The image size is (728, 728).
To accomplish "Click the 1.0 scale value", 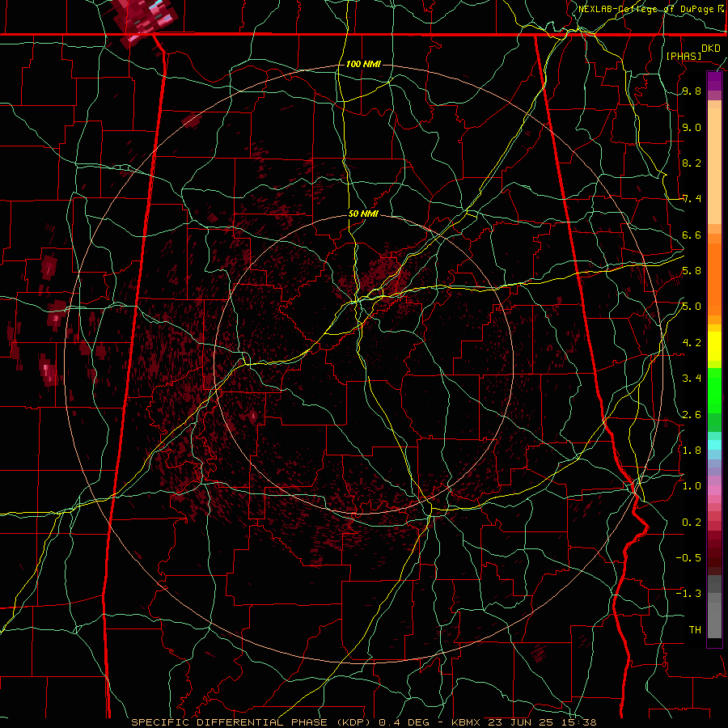I will [692, 486].
